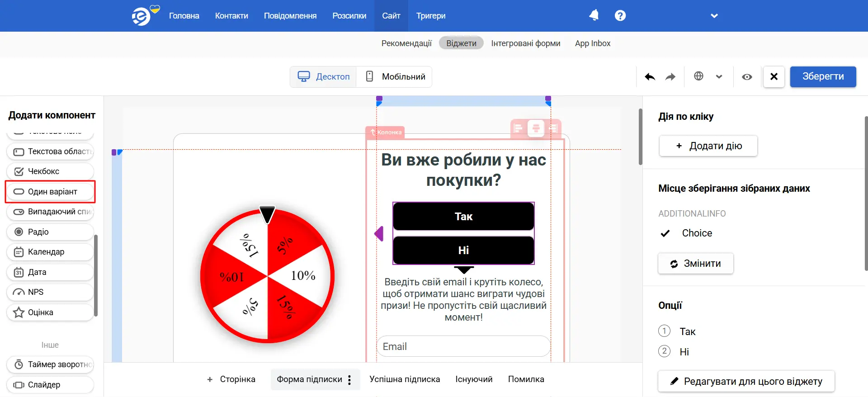Save with Зберегти button
Image resolution: width=868 pixels, height=397 pixels.
[823, 76]
